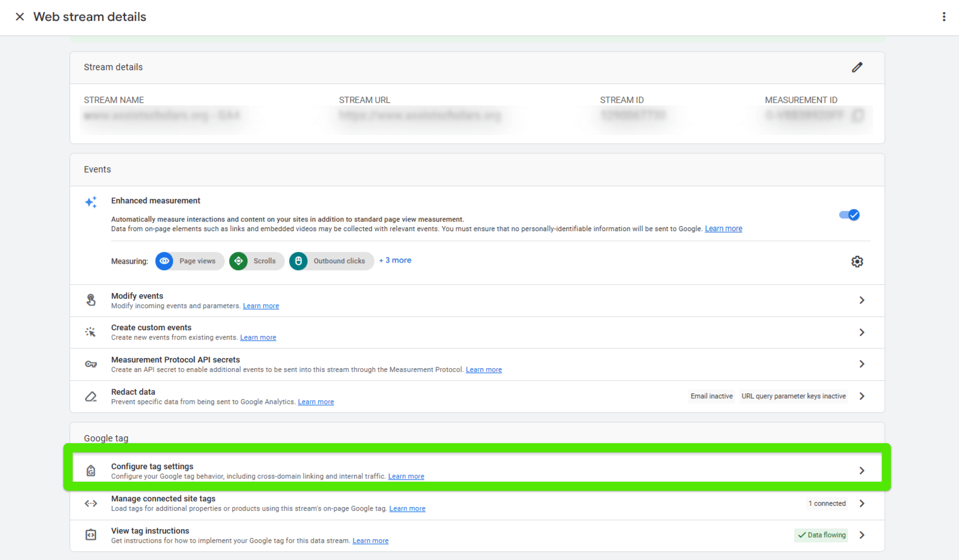This screenshot has width=959, height=560.
Task: Turn off the Enhanced measurement toggle
Action: click(849, 215)
